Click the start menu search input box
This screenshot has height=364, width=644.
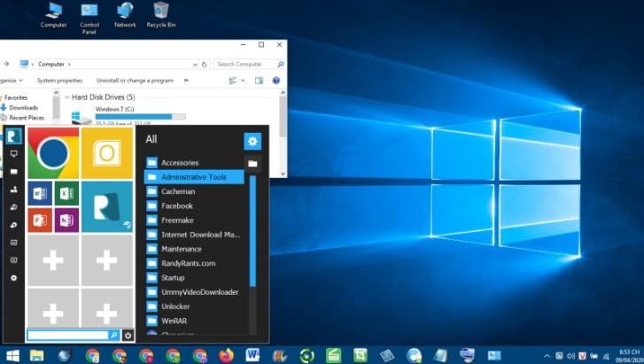tap(68, 336)
